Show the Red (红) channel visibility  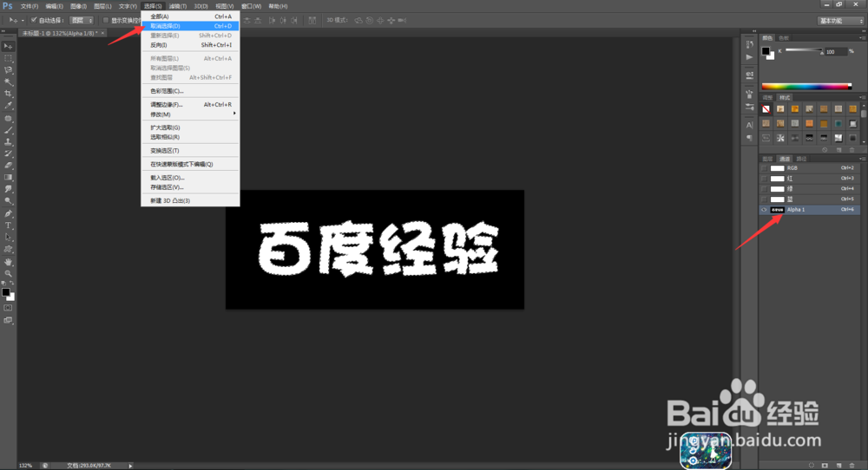[x=764, y=179]
